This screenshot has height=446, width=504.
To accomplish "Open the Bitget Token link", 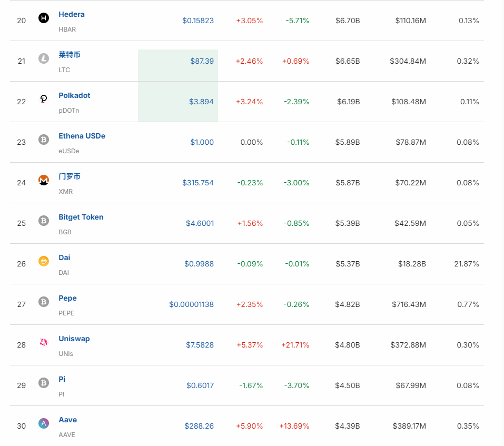I will [x=81, y=217].
